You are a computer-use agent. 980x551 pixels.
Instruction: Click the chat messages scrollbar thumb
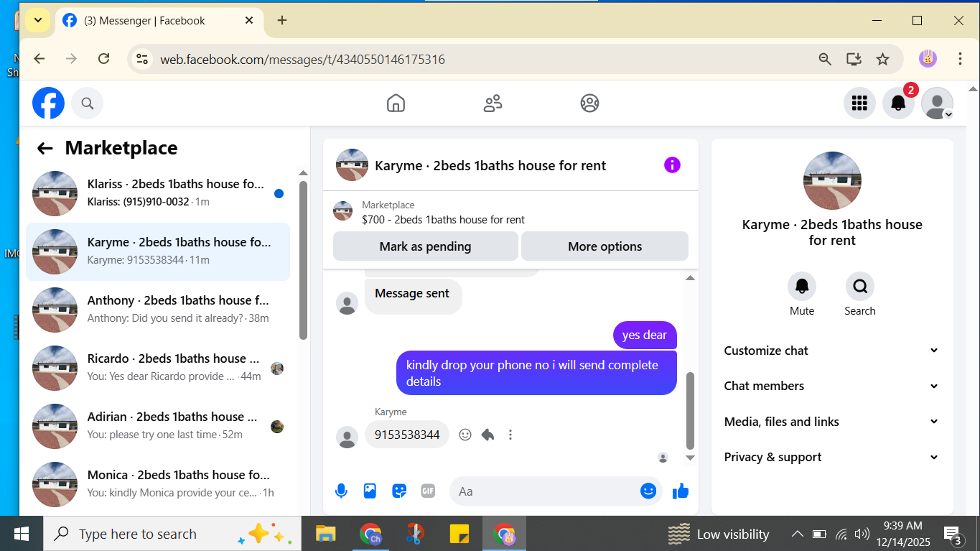point(691,410)
